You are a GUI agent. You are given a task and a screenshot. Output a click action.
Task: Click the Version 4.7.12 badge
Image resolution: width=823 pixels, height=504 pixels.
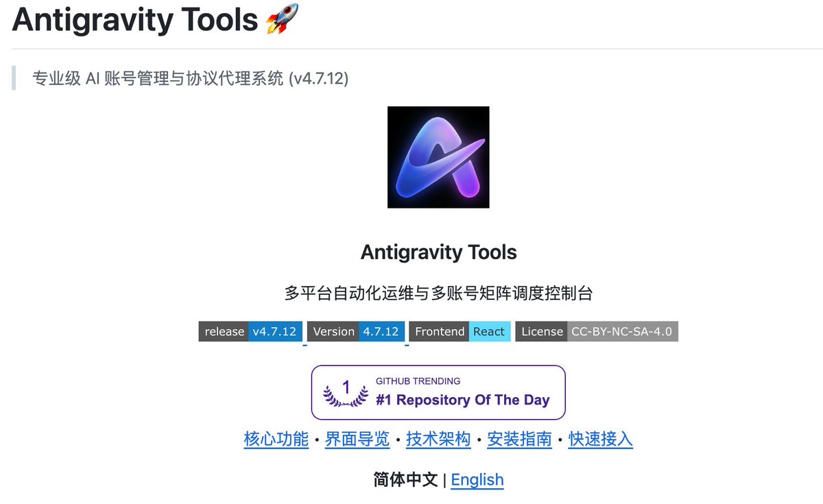356,331
